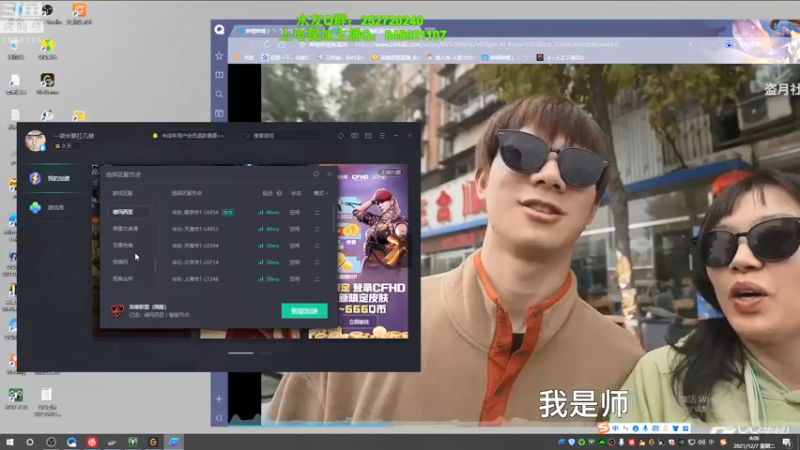Open mode options for the 北京市T-L6714 row
The image size is (800, 450).
click(x=317, y=262)
